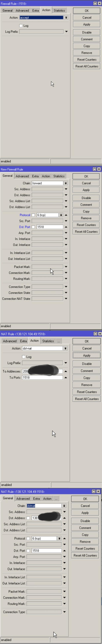Enable Log checkbox in NAT Rule Action tab
Screen dimensions: 102x644
click(x=24, y=357)
